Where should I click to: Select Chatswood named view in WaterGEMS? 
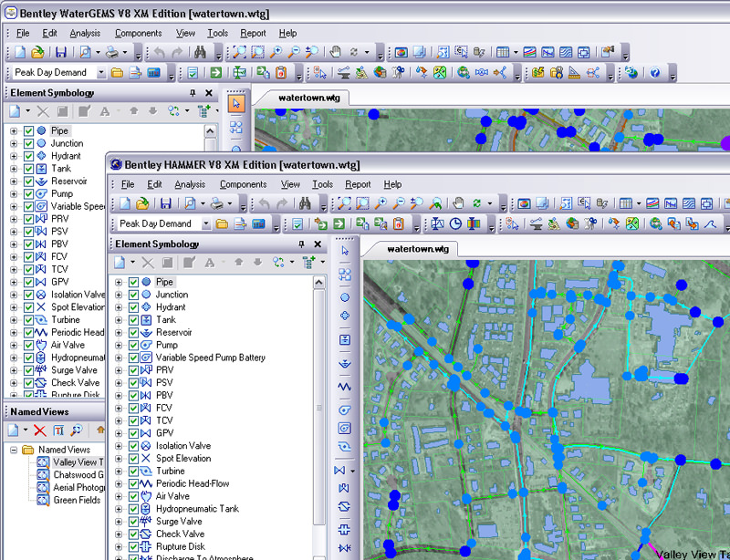78,475
